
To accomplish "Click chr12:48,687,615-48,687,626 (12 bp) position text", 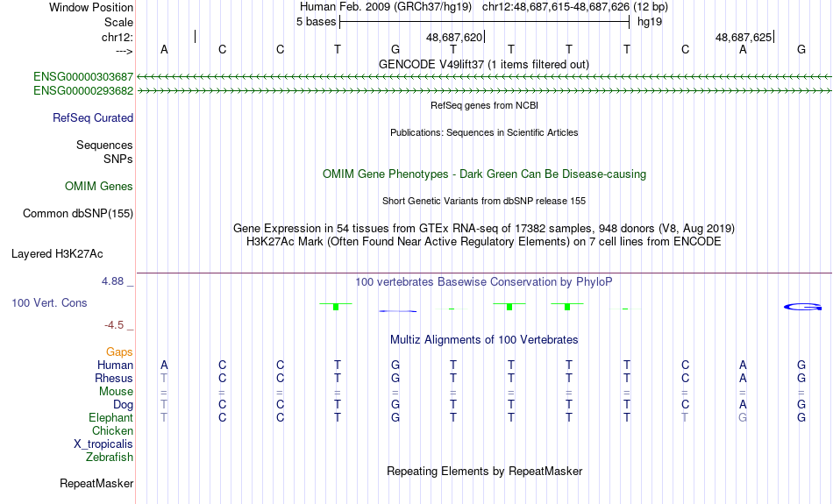I will [x=575, y=7].
